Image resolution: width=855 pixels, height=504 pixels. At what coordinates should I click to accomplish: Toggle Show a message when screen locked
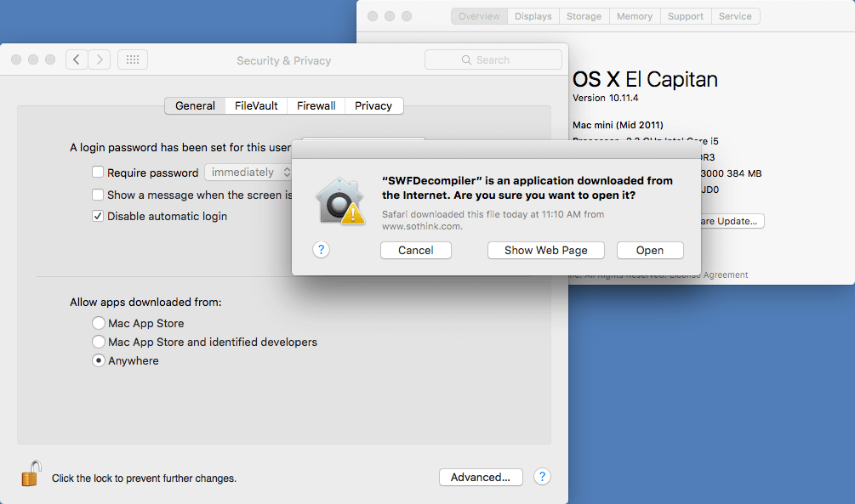[x=98, y=195]
